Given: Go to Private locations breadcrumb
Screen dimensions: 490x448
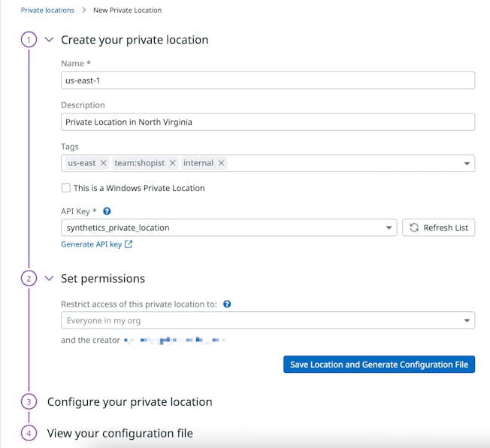Looking at the screenshot, I should click(x=47, y=11).
